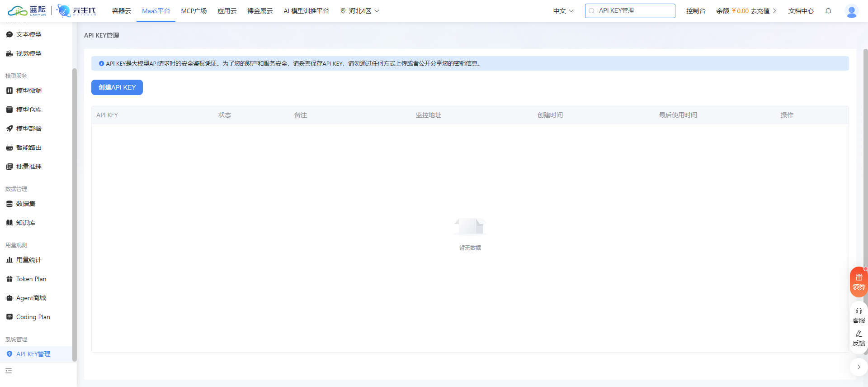Viewport: 868px width, 387px height.
Task: Click the 数据管理 section label
Action: [x=16, y=189]
